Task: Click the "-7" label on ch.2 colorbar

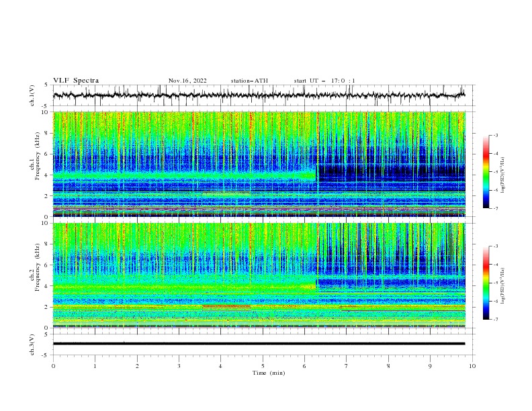Action: pos(496,320)
